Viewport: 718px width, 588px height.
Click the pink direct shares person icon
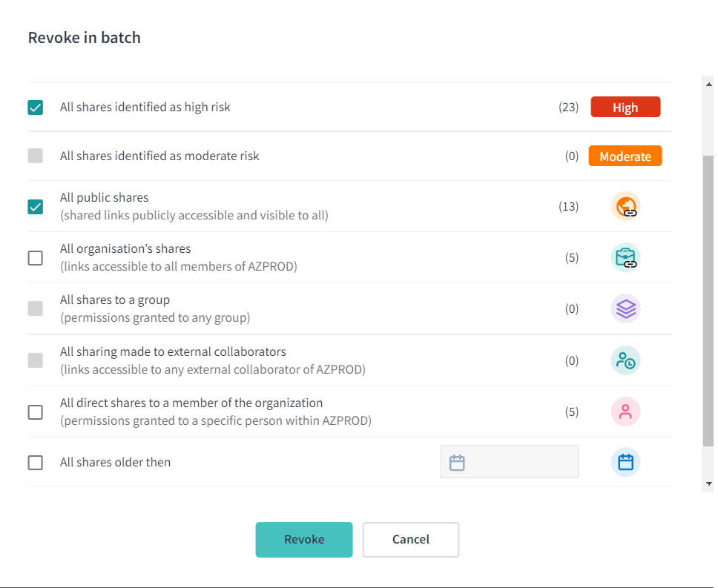tap(625, 412)
